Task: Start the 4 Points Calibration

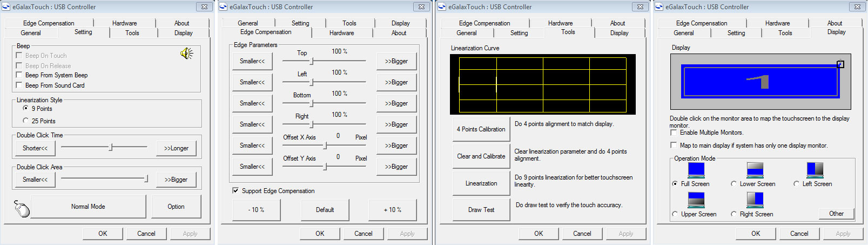Action: (481, 129)
